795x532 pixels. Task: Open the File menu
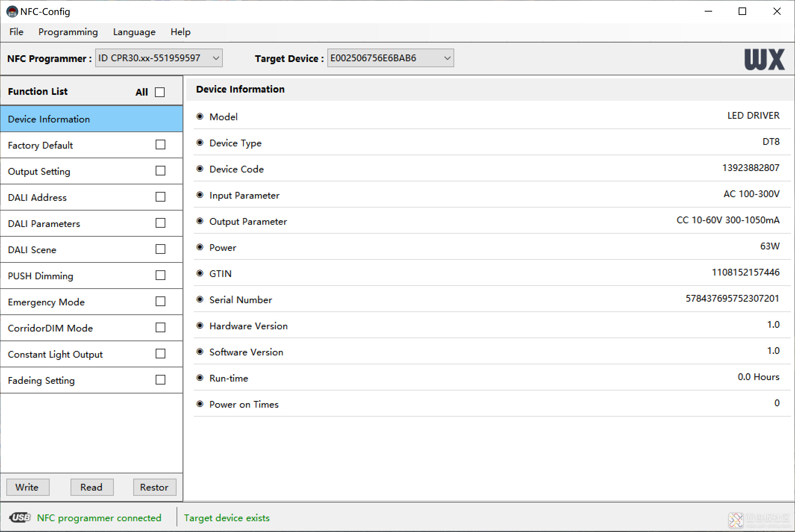[x=16, y=32]
